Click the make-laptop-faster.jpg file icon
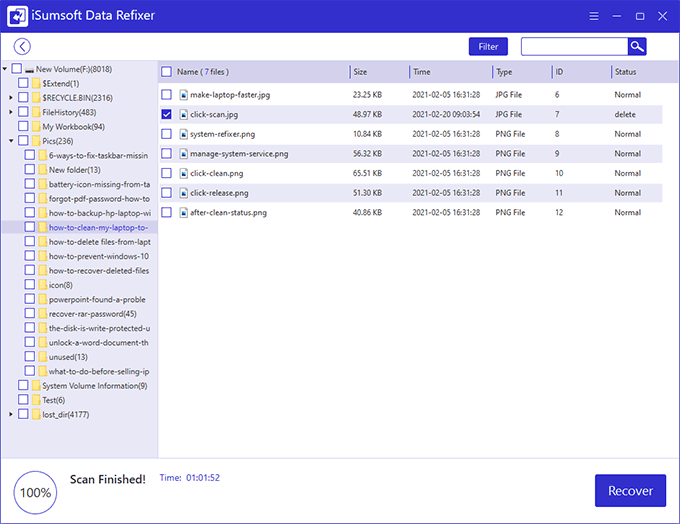 tap(184, 95)
